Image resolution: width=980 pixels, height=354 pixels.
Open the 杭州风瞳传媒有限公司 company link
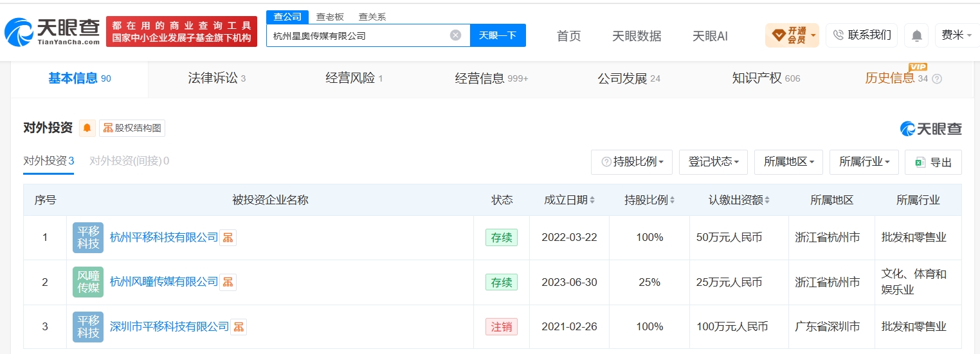click(x=164, y=282)
